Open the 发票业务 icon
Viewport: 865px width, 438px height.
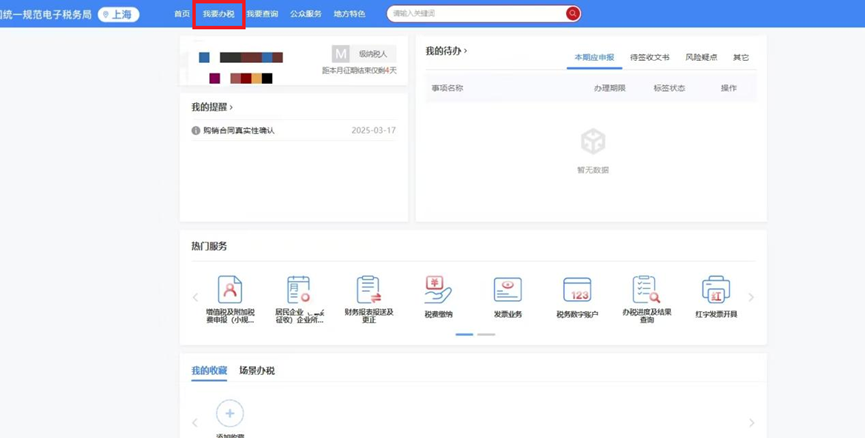click(x=507, y=290)
